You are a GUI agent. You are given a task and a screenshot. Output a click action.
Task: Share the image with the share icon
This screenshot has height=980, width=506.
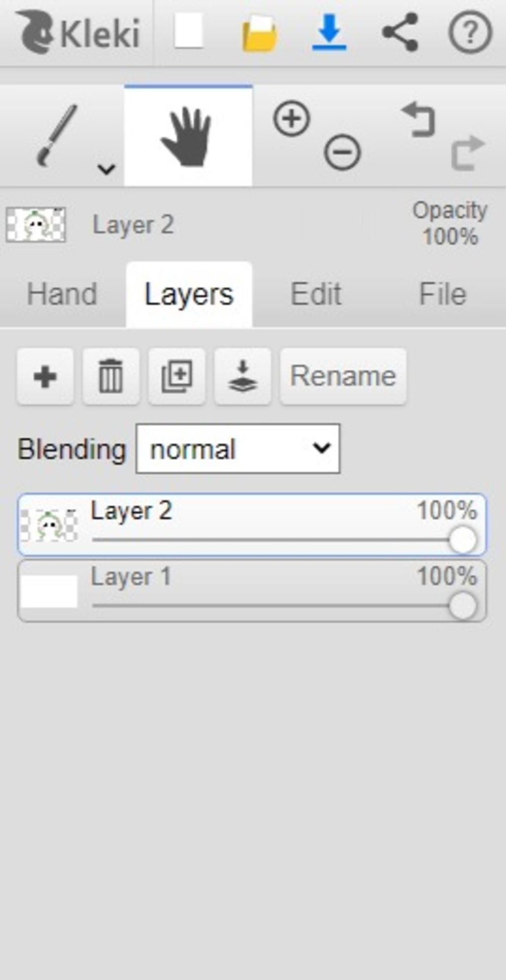[400, 32]
